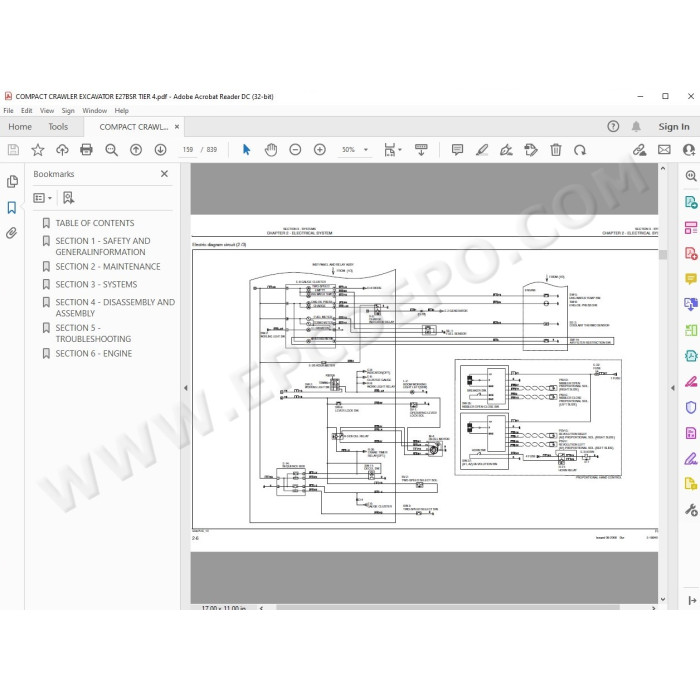Open the attachments paperclip panel

point(12,233)
